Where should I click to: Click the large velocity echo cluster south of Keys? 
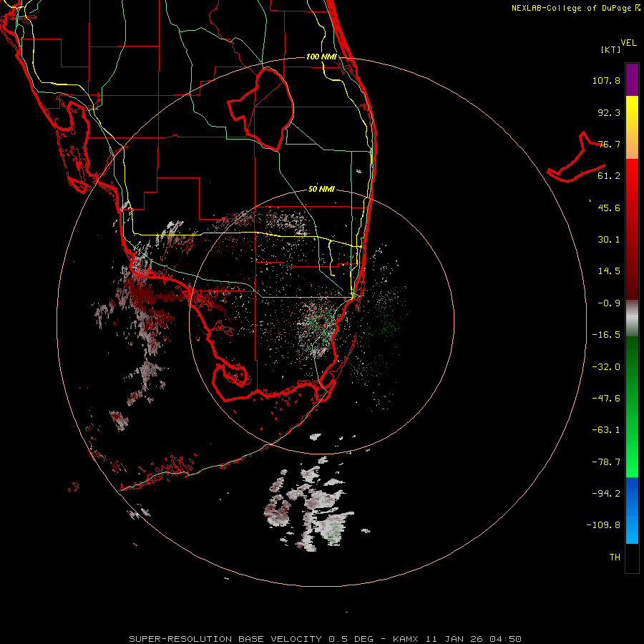(x=309, y=505)
